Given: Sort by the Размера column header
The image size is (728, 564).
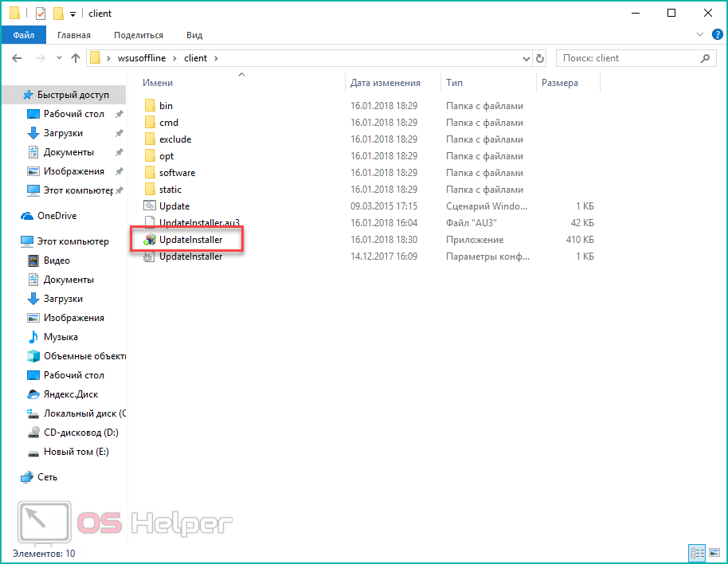Looking at the screenshot, I should pyautogui.click(x=559, y=83).
